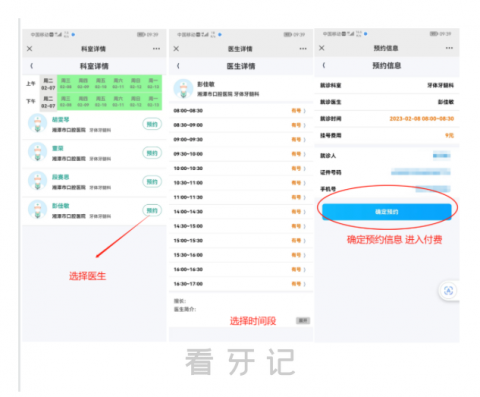Book doctor 彭佳敏 with the 预约 button
The width and height of the screenshot is (480, 397).
point(152,210)
